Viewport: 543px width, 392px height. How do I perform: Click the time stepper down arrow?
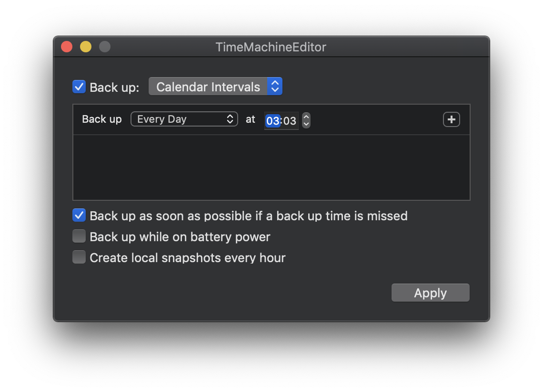coord(305,124)
